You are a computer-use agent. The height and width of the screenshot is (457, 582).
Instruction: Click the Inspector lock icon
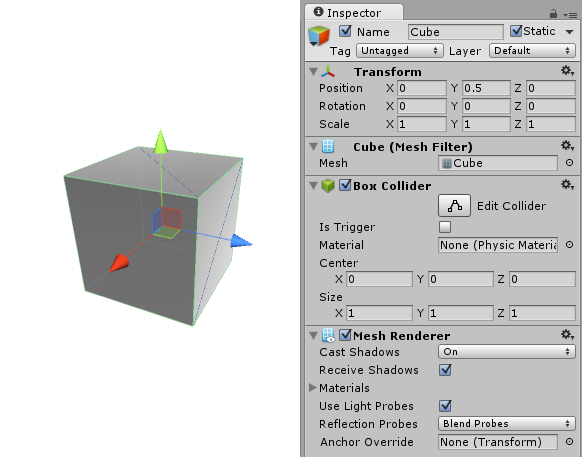(553, 14)
